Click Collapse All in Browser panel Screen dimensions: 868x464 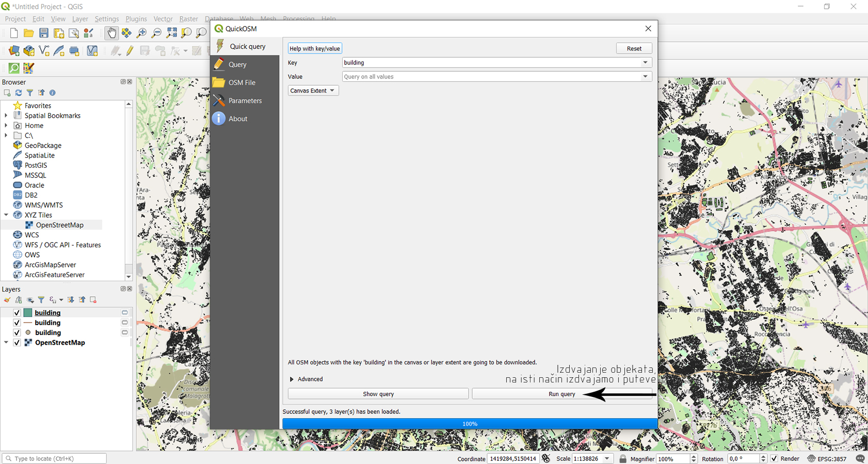[41, 93]
